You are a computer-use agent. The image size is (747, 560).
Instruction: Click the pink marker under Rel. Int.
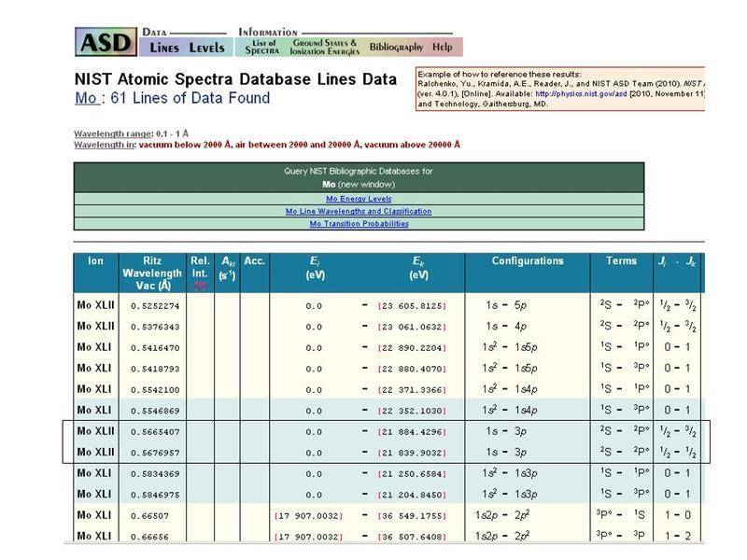[200, 286]
